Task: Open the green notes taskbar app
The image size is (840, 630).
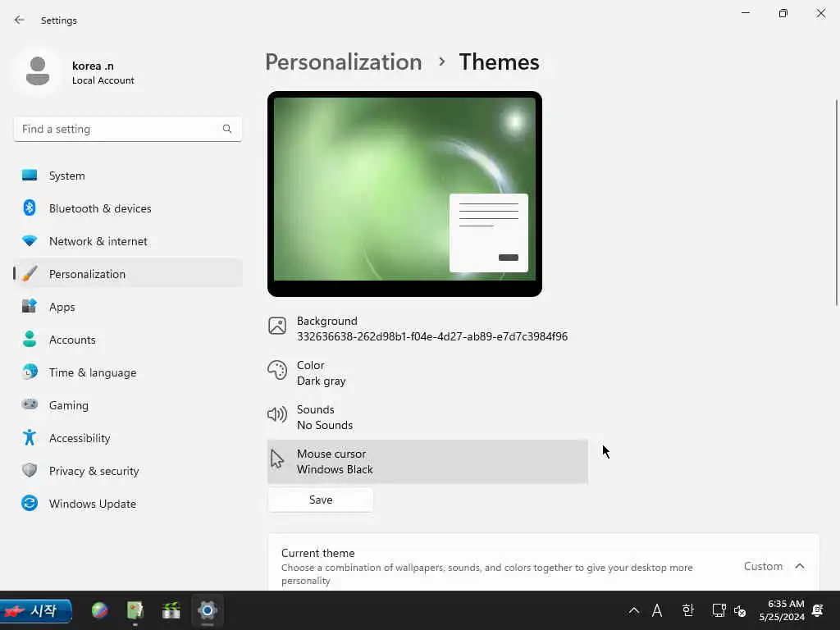Action: click(x=135, y=610)
